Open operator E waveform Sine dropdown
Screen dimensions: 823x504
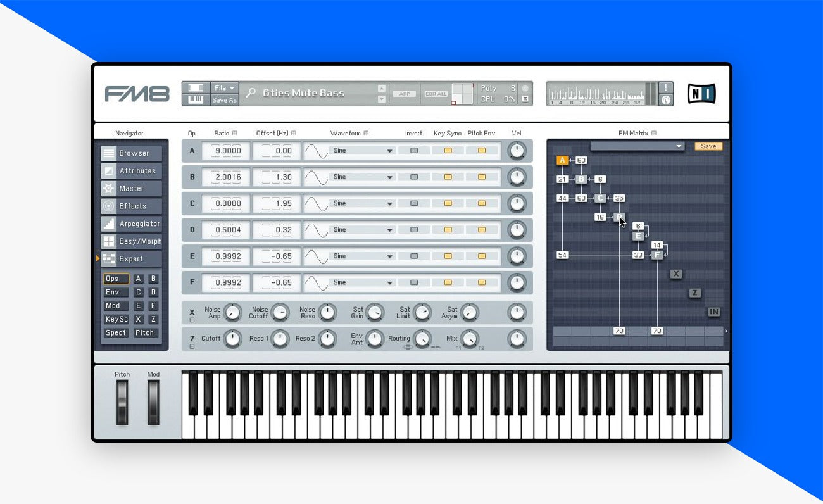pos(362,256)
